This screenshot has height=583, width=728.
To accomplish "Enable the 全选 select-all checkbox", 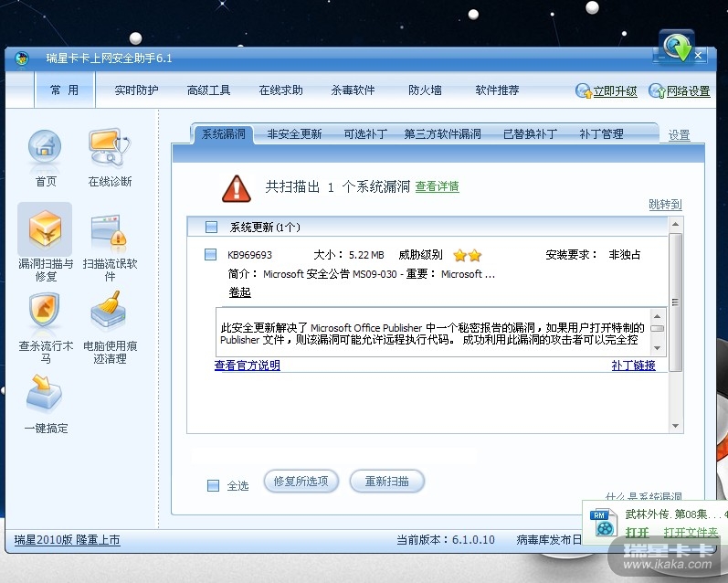I will click(213, 486).
